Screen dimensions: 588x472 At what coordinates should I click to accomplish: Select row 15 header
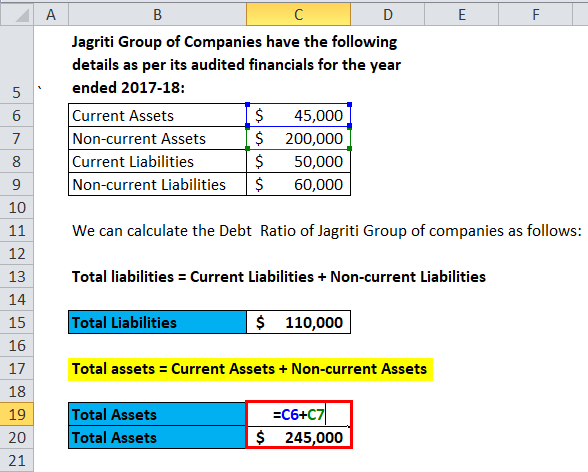pyautogui.click(x=16, y=322)
